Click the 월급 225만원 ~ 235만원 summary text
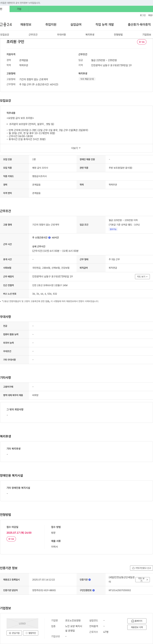Screen dimensions: 153x644 pyautogui.click(x=104, y=60)
